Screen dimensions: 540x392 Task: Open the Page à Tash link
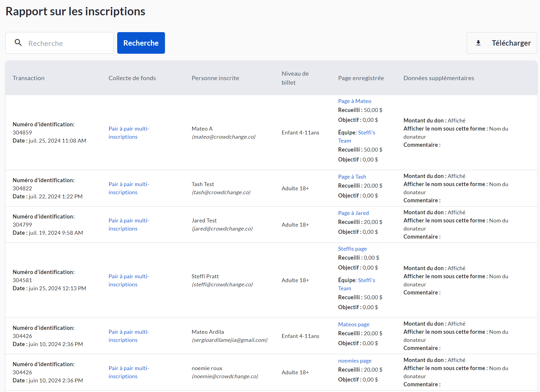[352, 177]
